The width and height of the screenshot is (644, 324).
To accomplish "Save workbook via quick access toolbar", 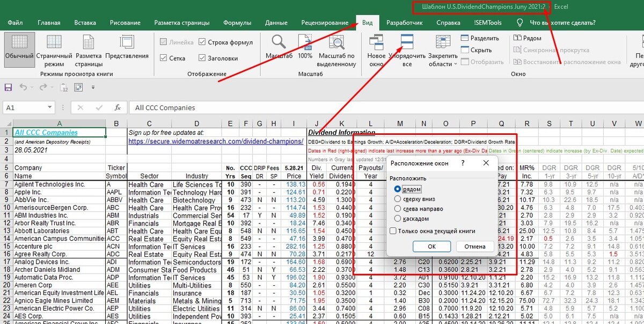I will 8,87.
